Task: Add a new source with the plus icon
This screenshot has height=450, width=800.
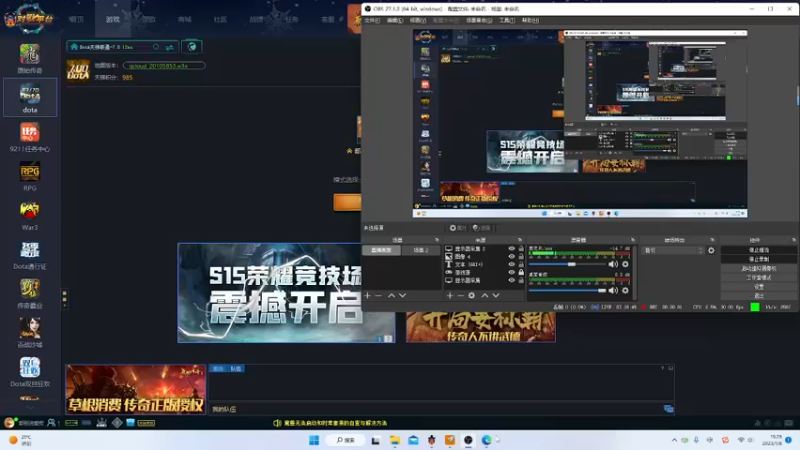Action: tap(449, 295)
